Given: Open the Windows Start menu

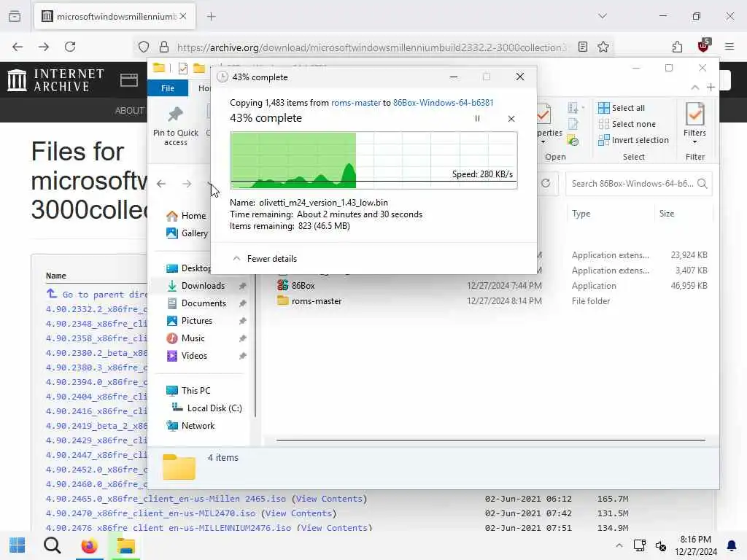Looking at the screenshot, I should pyautogui.click(x=18, y=545).
